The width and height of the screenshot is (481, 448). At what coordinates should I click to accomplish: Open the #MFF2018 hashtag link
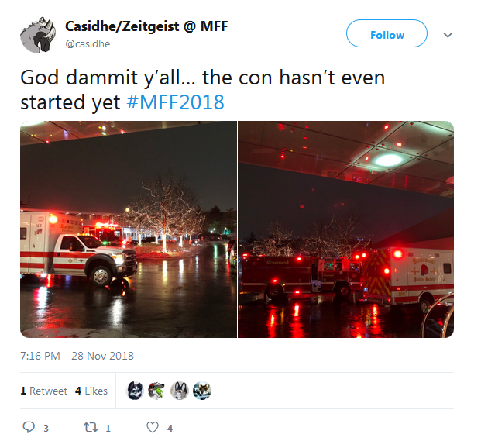pyautogui.click(x=176, y=102)
